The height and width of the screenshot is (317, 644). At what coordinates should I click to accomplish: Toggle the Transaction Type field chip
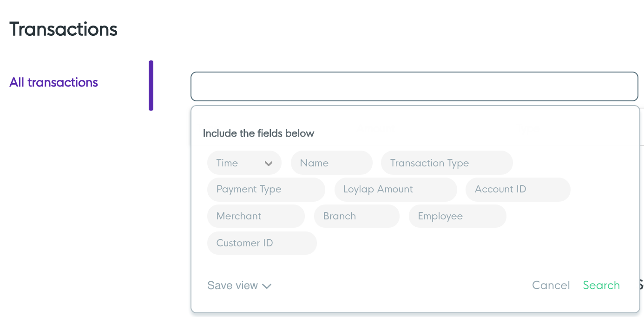447,163
